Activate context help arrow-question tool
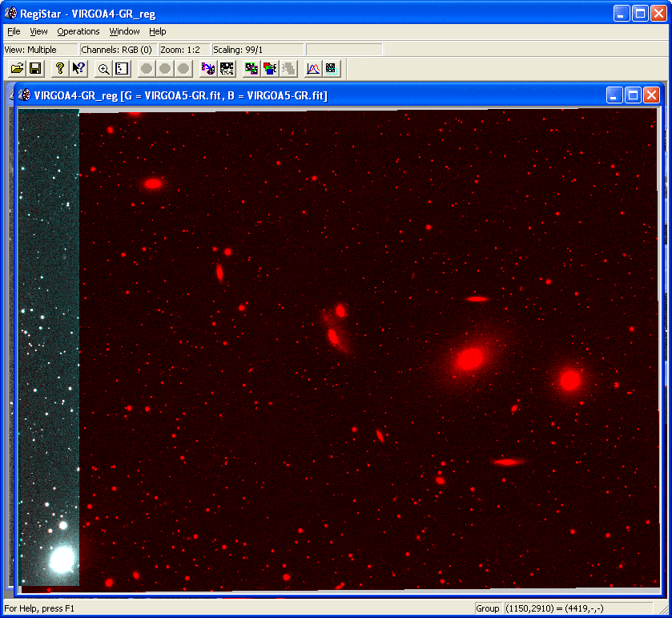The image size is (672, 618). point(78,69)
